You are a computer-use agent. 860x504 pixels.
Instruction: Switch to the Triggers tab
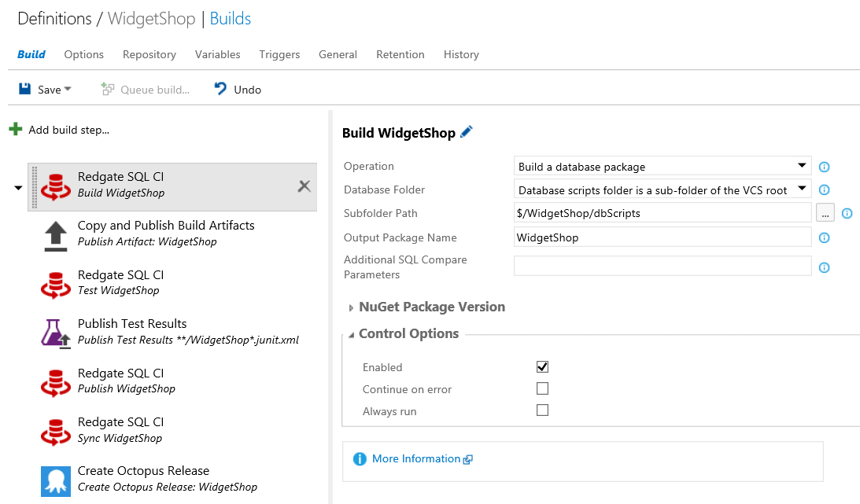tap(279, 54)
